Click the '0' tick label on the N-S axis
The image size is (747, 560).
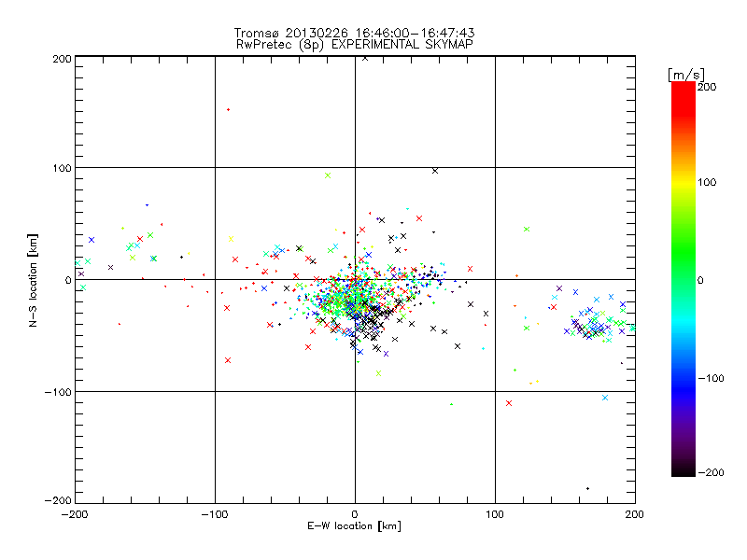tap(68, 281)
